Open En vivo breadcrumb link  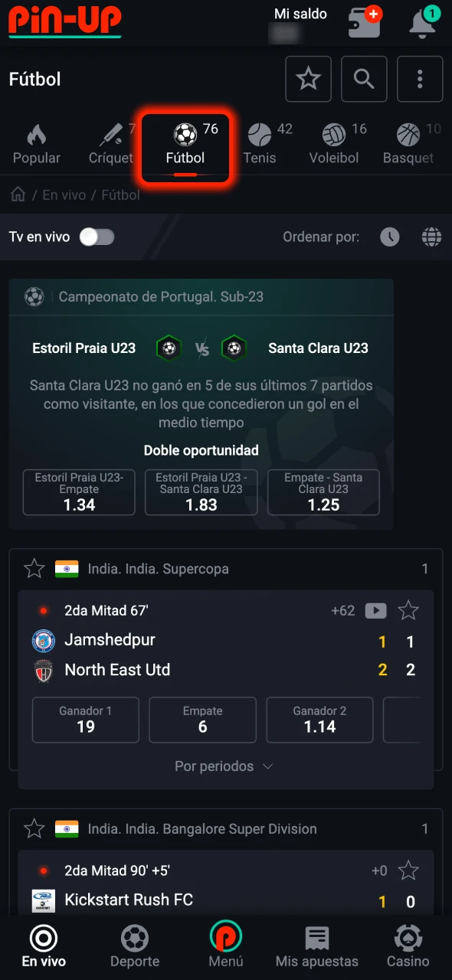pos(64,194)
